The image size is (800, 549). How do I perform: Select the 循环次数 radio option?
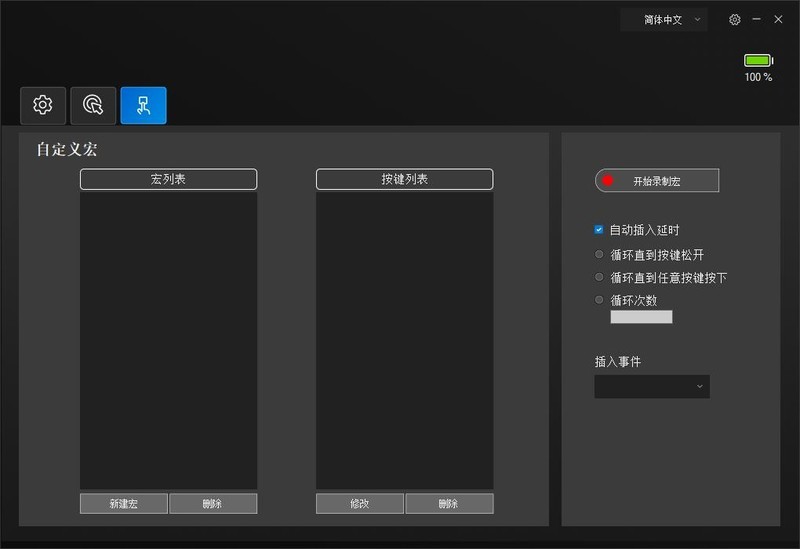pyautogui.click(x=599, y=300)
